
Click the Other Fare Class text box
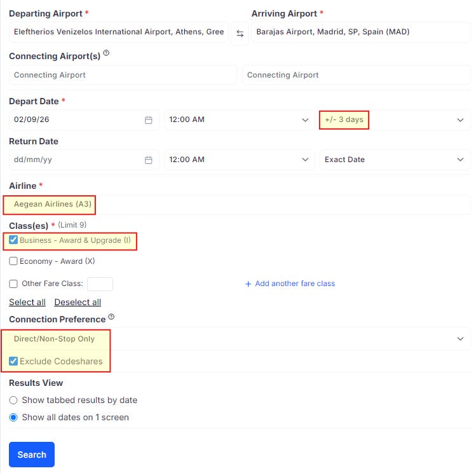[100, 284]
